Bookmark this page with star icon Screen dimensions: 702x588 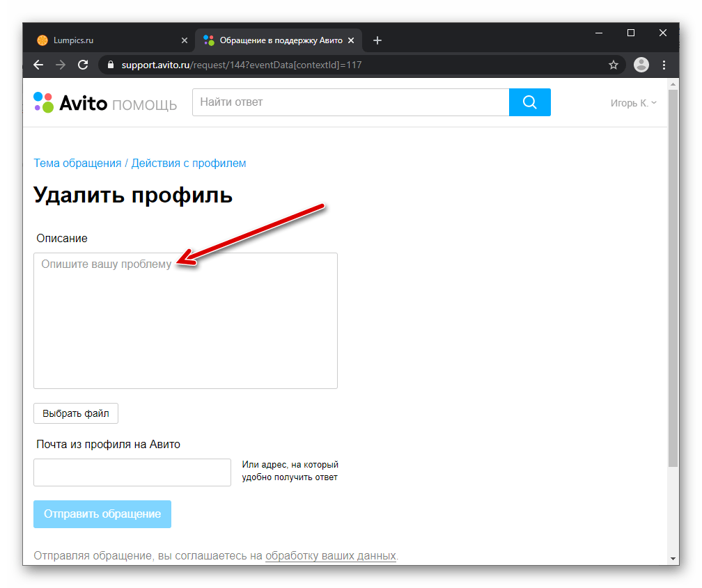pos(613,65)
